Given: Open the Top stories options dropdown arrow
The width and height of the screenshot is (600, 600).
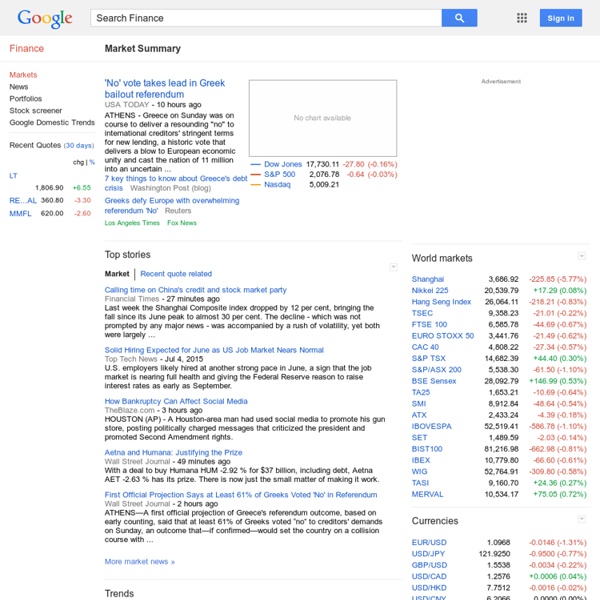Looking at the screenshot, I should 393,267.
